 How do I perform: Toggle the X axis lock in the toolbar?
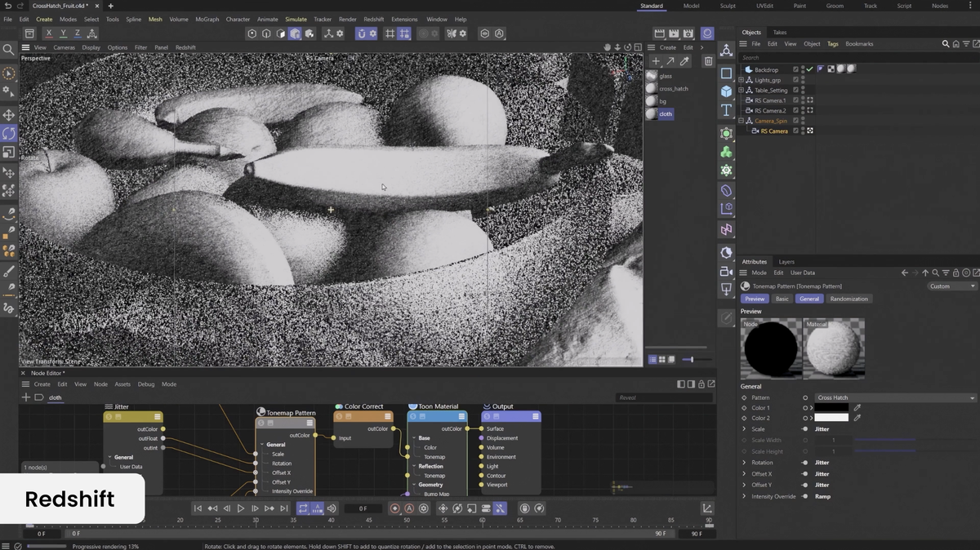(x=49, y=33)
